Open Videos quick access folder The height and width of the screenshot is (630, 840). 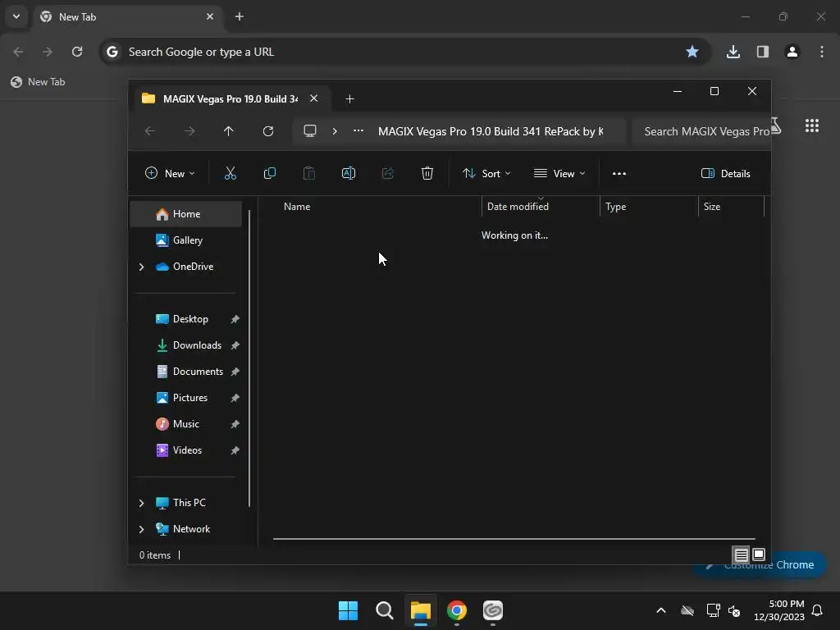pyautogui.click(x=186, y=450)
